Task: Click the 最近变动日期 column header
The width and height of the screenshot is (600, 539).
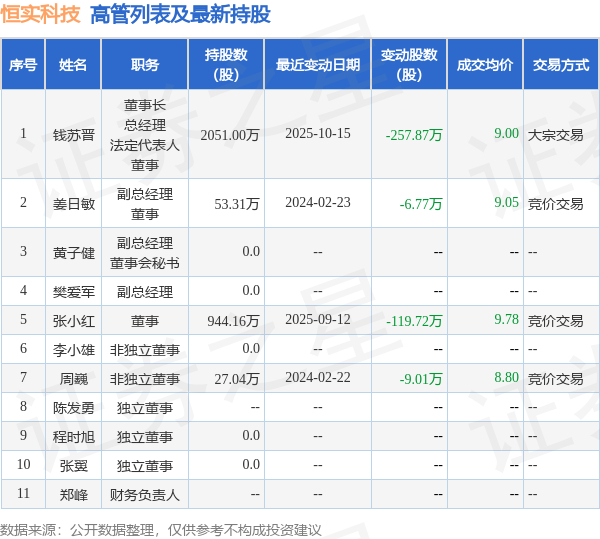Action: point(318,65)
